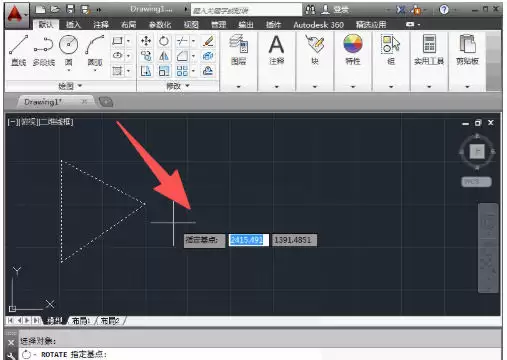Screen dimensions: 507x360
Task: Activate the Trim tool in Modify panel
Action: click(182, 41)
